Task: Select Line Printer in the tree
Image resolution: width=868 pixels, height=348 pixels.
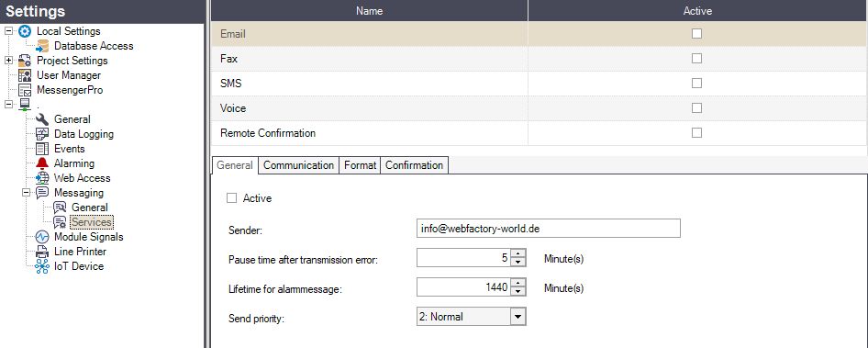Action: tap(80, 252)
